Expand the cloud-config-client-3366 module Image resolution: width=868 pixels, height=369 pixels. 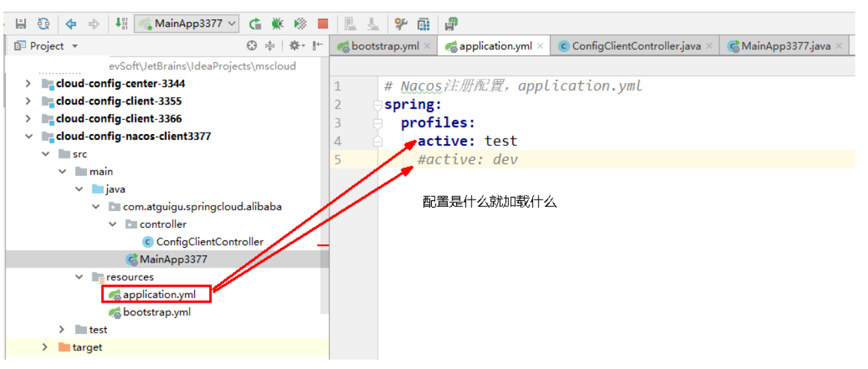(28, 119)
